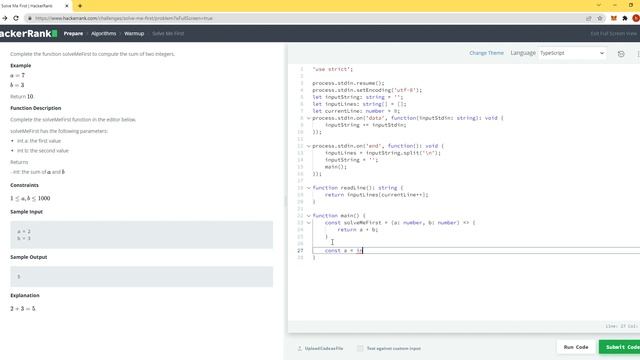Open the extensions puzzle icon

tap(624, 18)
